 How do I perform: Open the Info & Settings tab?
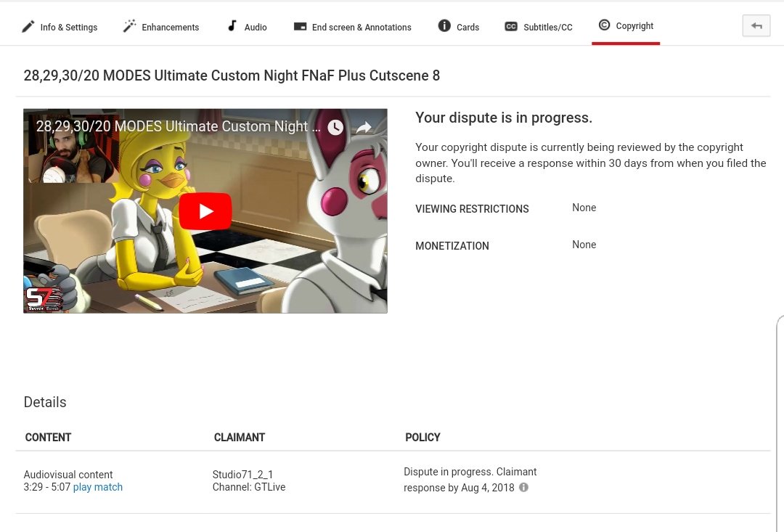(x=60, y=27)
